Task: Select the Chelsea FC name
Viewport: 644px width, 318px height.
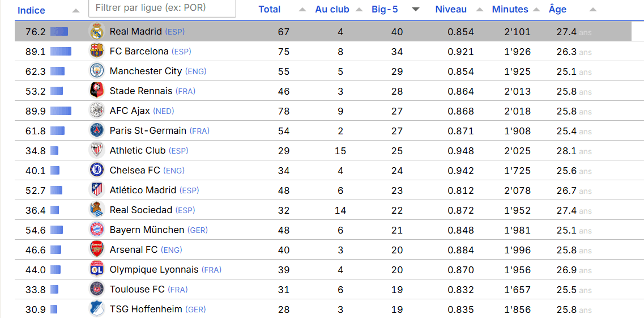Action: [x=135, y=170]
